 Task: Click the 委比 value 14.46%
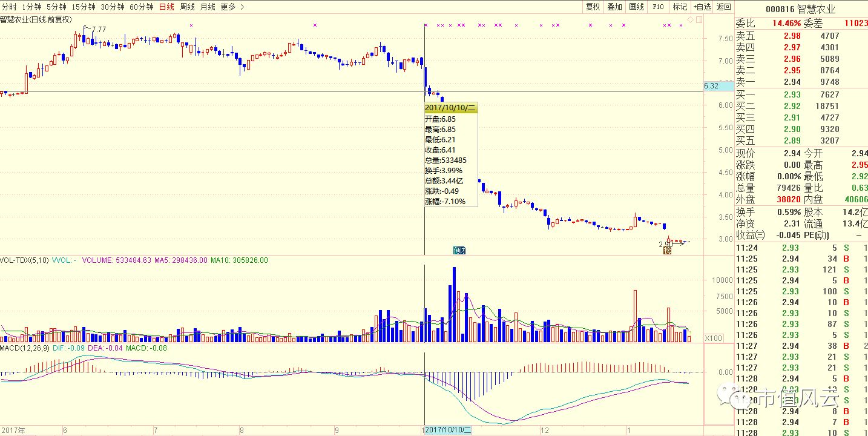pyautogui.click(x=786, y=24)
